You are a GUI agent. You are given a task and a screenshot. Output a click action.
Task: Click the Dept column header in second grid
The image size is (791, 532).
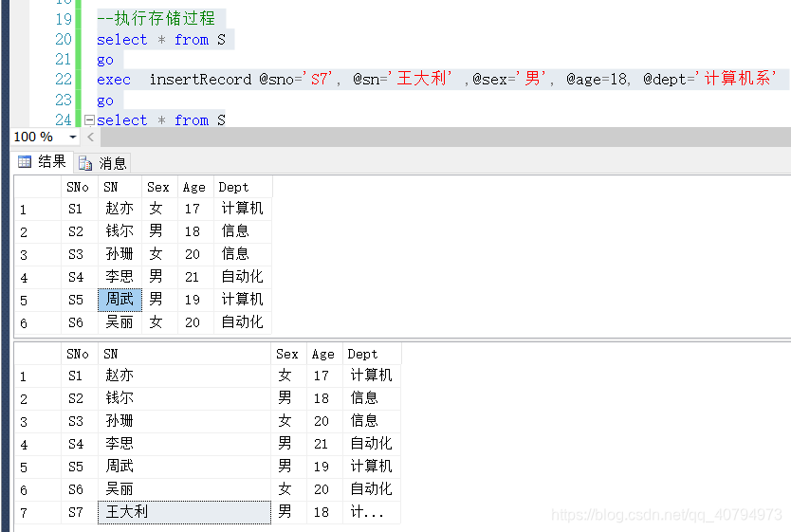373,354
